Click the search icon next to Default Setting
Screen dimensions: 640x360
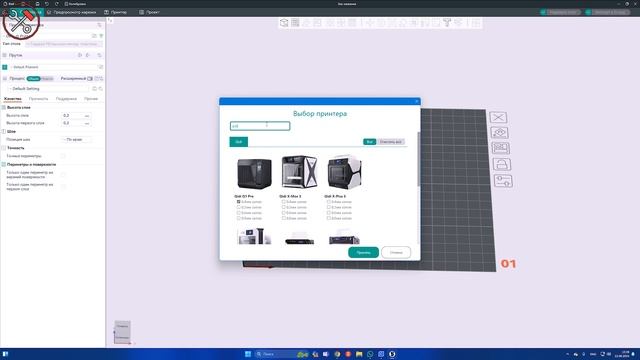coord(101,89)
